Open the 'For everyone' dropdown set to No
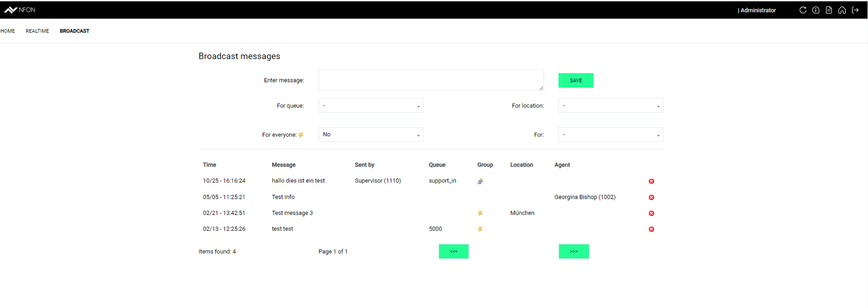Image resolution: width=868 pixels, height=308 pixels. (x=371, y=134)
